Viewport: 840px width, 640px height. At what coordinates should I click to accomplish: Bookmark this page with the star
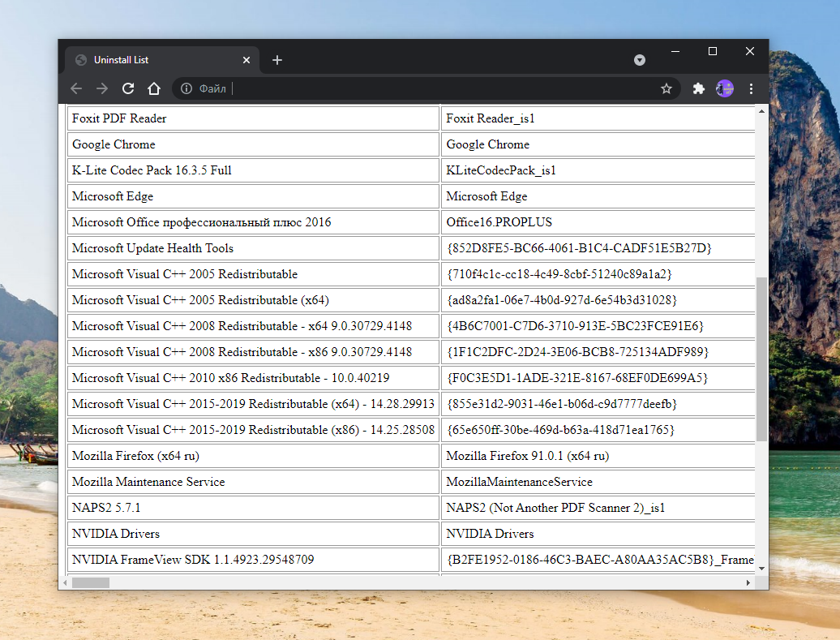666,88
